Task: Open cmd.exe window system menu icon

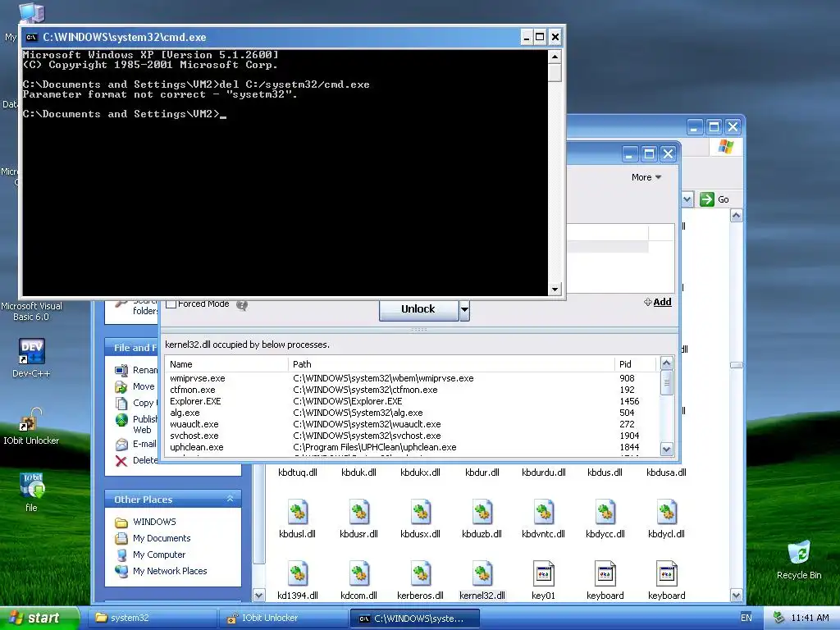Action: coord(32,37)
